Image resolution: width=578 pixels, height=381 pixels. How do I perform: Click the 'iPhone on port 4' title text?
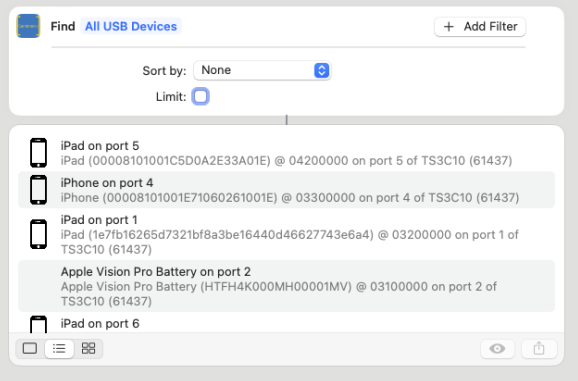(x=107, y=183)
